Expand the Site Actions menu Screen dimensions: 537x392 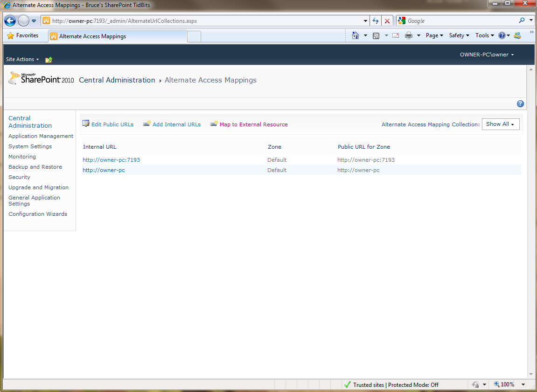pyautogui.click(x=22, y=59)
